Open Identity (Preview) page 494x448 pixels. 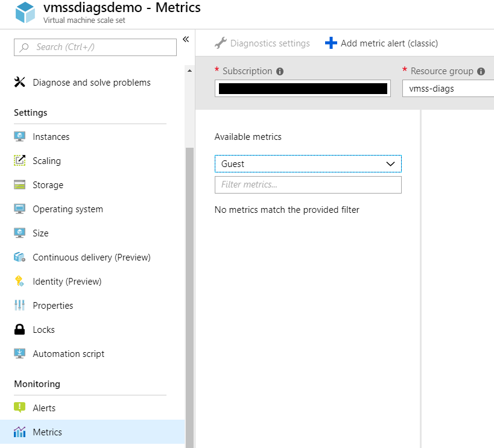tap(67, 282)
